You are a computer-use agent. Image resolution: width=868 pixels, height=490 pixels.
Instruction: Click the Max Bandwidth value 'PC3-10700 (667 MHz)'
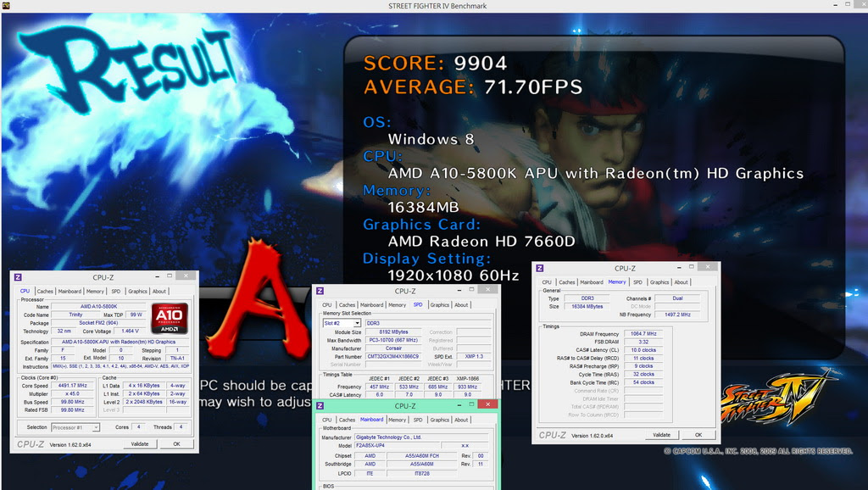393,341
